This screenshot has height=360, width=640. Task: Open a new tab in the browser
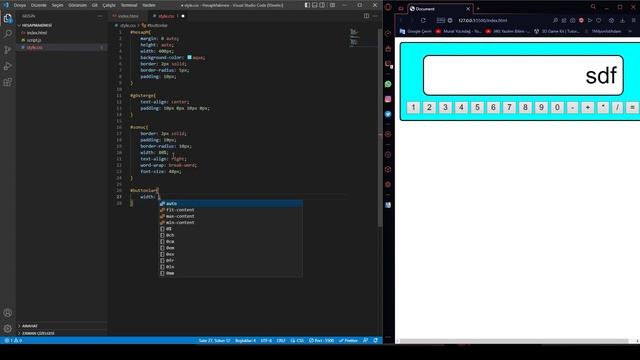(478, 9)
